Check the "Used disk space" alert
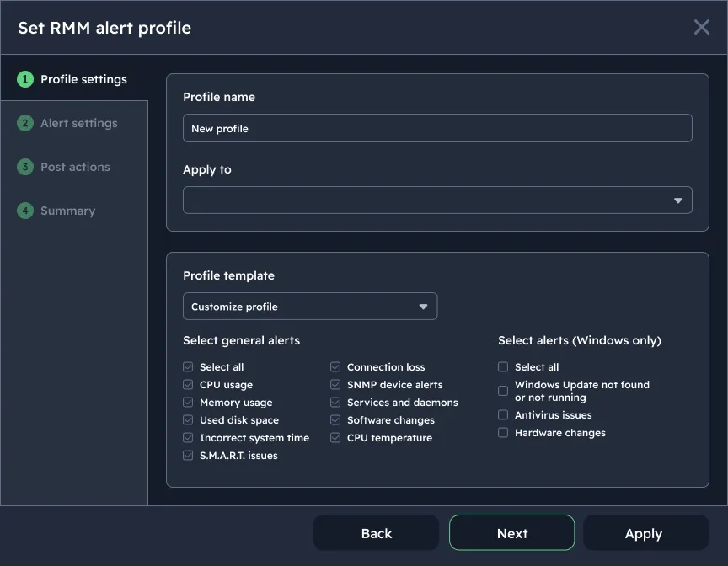 [187, 419]
